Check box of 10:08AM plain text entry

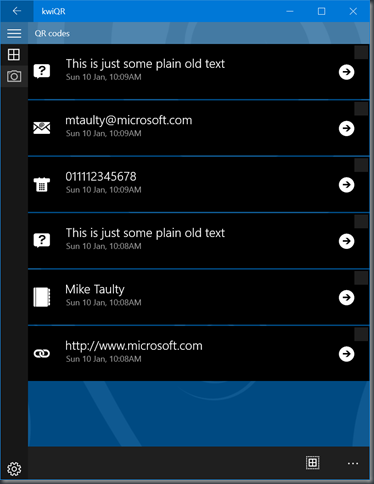(x=361, y=221)
